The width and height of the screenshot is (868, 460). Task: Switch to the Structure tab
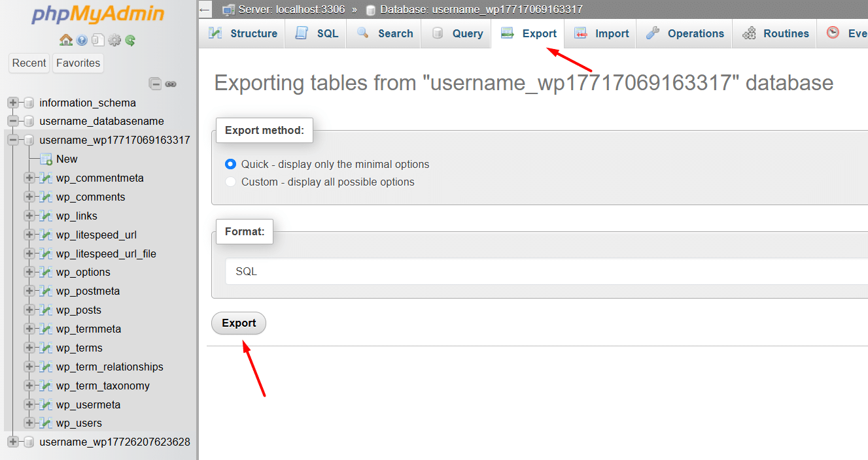click(x=241, y=33)
